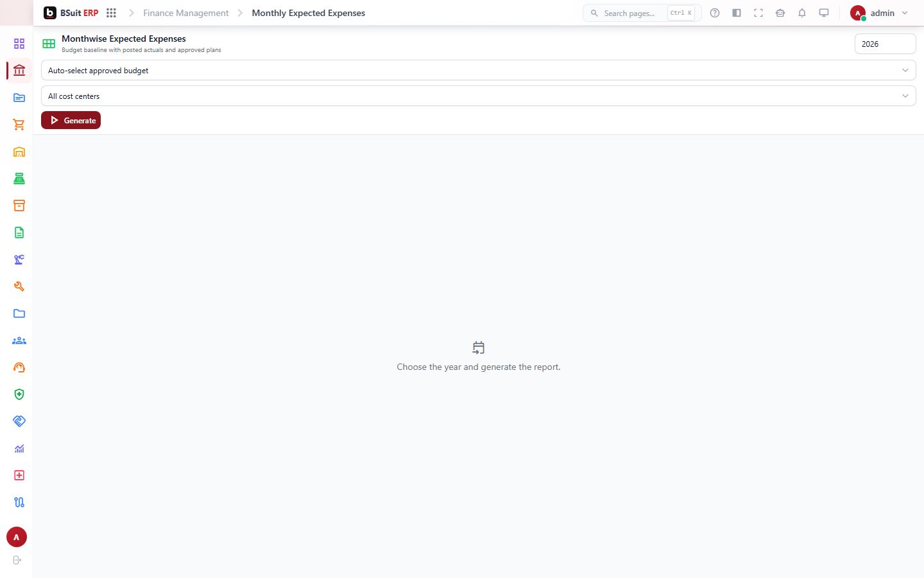Click the green table icon beside page title
924x578 pixels.
pyautogui.click(x=49, y=44)
